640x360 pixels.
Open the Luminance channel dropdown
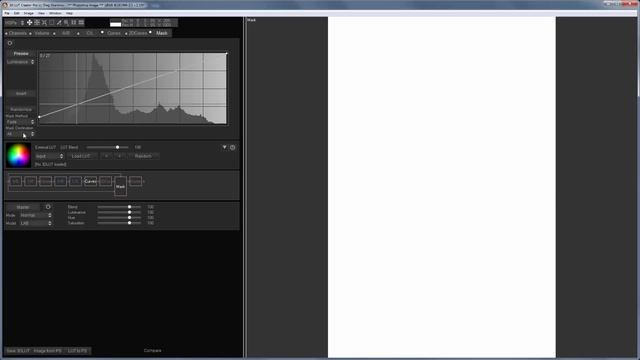[20, 62]
